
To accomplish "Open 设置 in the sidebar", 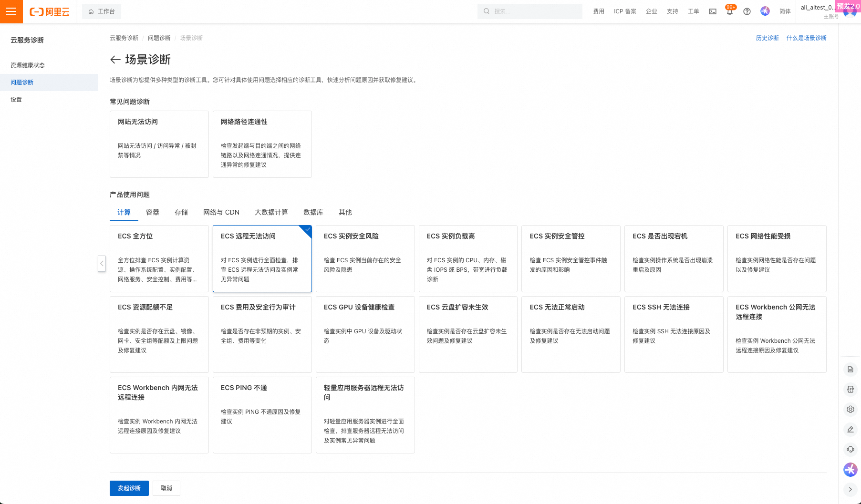I will (x=16, y=100).
